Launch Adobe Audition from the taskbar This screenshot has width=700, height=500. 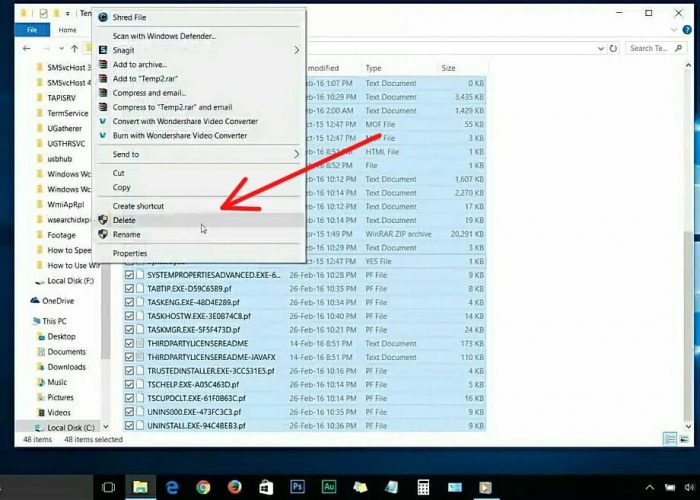tap(329, 487)
